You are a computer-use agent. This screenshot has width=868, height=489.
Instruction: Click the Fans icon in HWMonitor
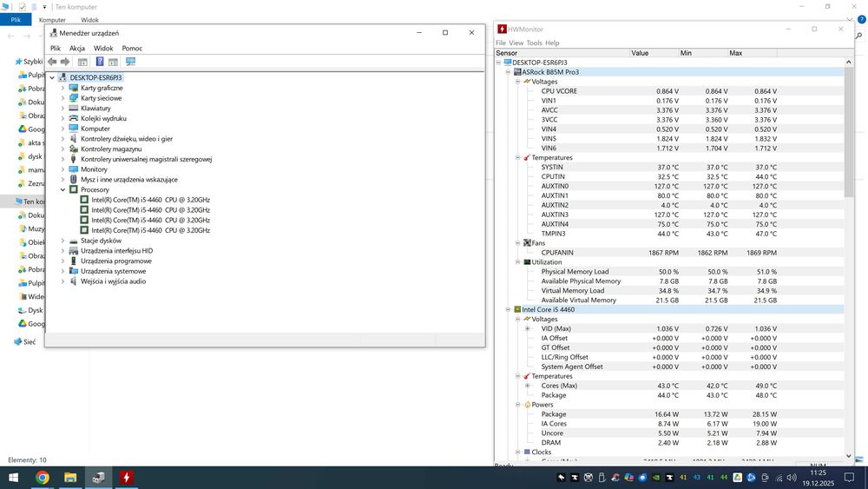[x=527, y=243]
